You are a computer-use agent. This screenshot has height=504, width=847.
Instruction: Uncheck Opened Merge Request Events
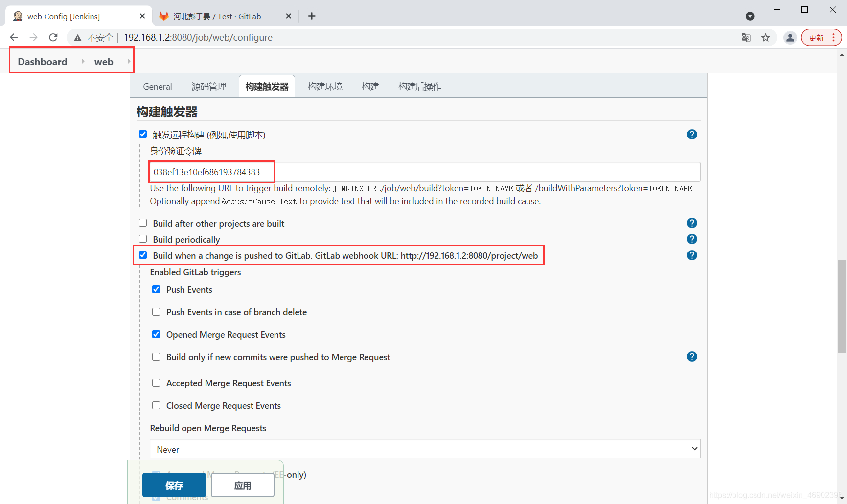(x=156, y=334)
